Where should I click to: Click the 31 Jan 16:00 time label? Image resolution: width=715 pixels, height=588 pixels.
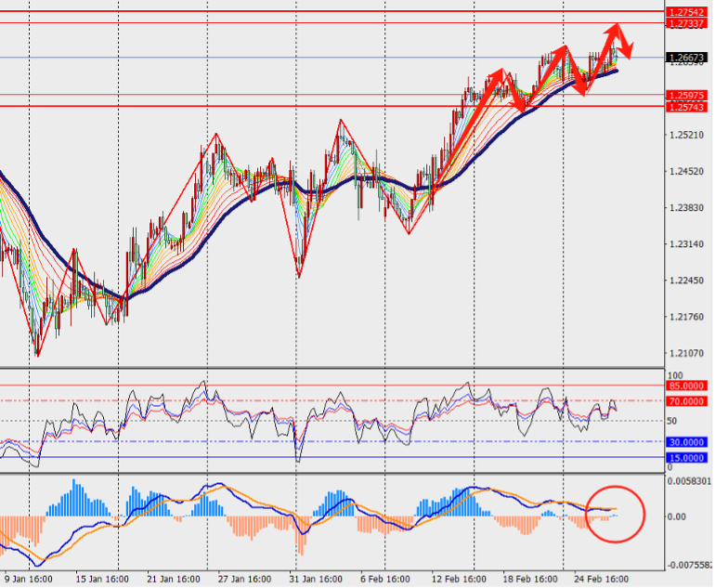[x=316, y=580]
